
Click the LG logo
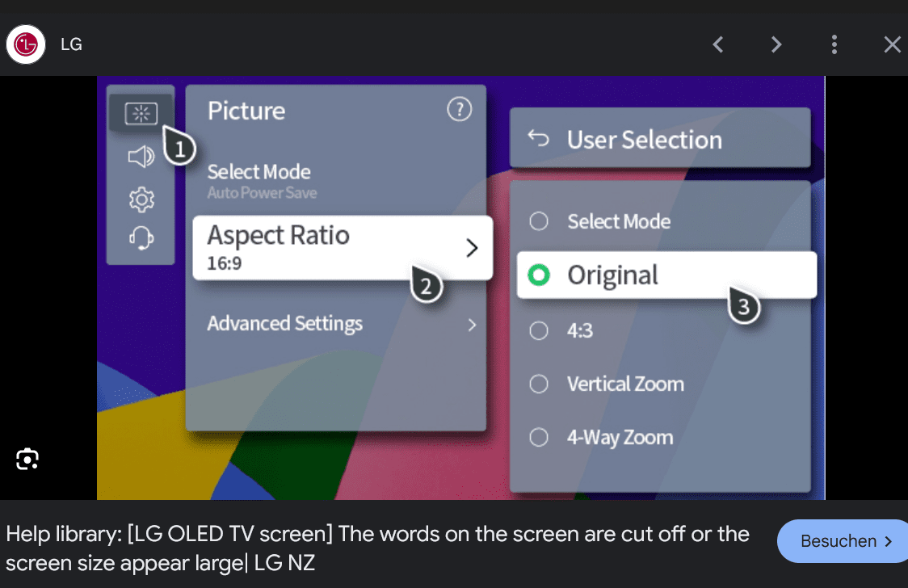click(25, 44)
